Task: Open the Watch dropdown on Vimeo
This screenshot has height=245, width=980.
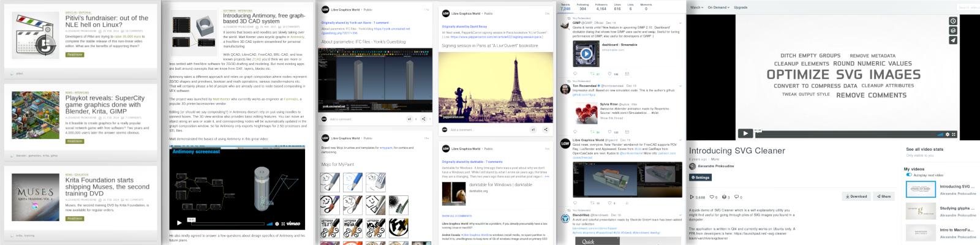Action: pyautogui.click(x=696, y=7)
